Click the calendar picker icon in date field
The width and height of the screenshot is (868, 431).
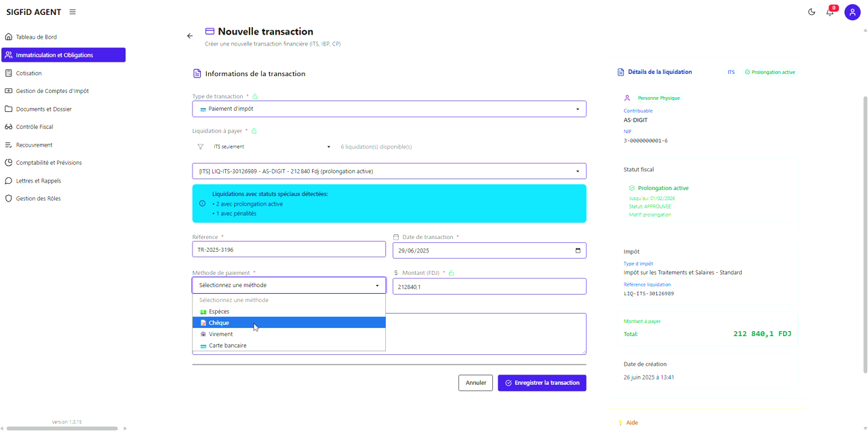tap(578, 250)
